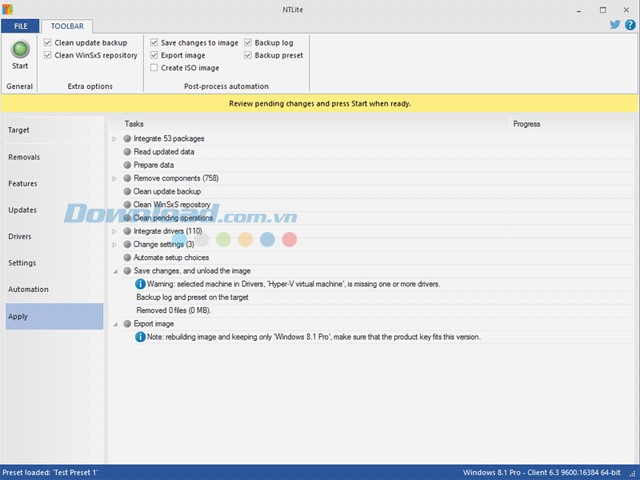Click status circle next to Read updated data

point(127,152)
